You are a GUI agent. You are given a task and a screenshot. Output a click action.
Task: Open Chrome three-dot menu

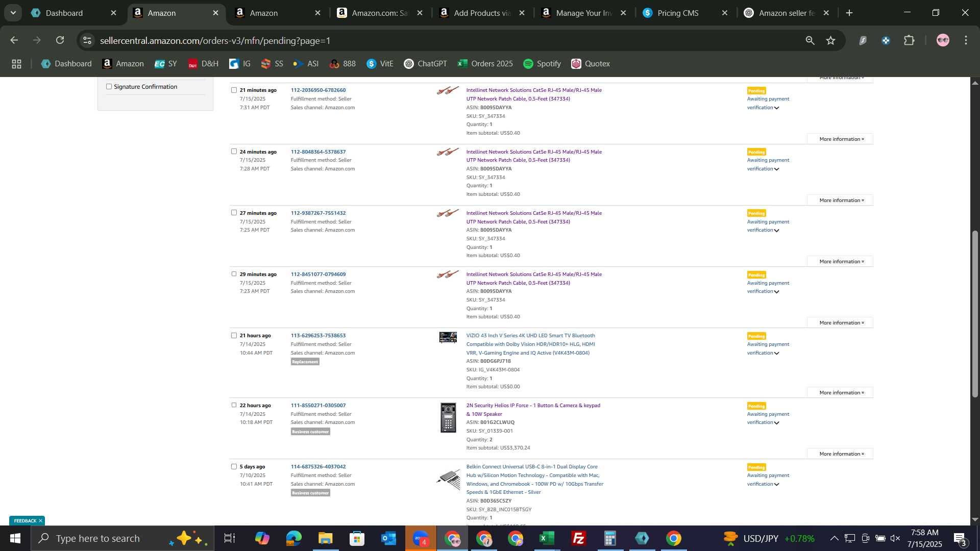(x=966, y=40)
